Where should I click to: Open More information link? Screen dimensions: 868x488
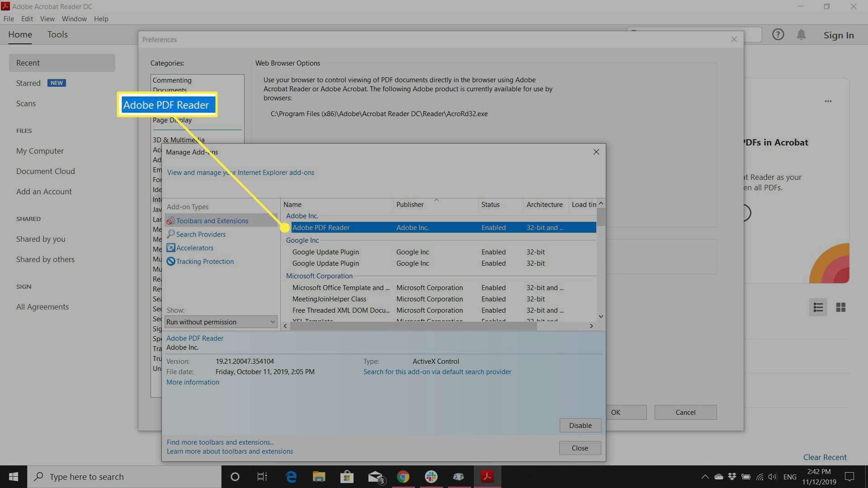click(193, 382)
